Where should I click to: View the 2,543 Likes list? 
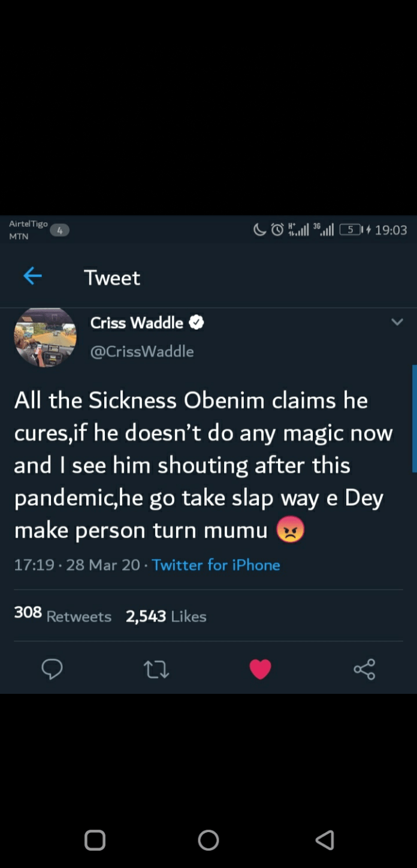166,616
